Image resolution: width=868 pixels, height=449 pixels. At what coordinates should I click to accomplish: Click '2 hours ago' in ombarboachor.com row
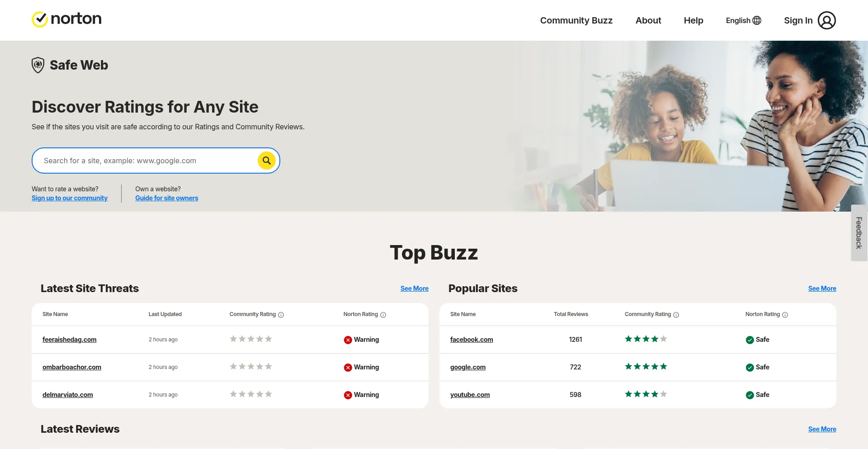click(163, 367)
